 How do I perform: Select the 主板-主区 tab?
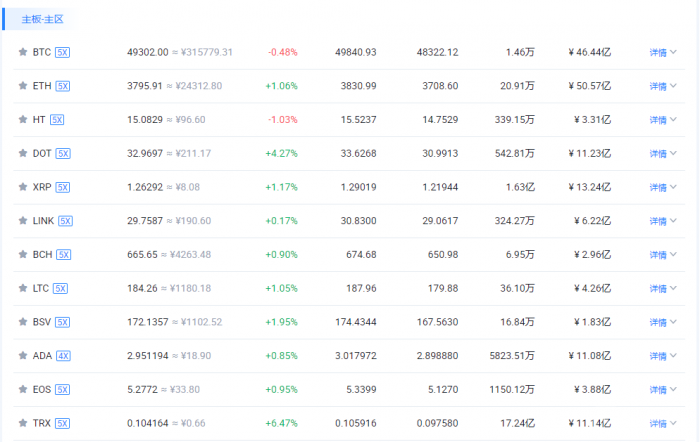click(42, 19)
